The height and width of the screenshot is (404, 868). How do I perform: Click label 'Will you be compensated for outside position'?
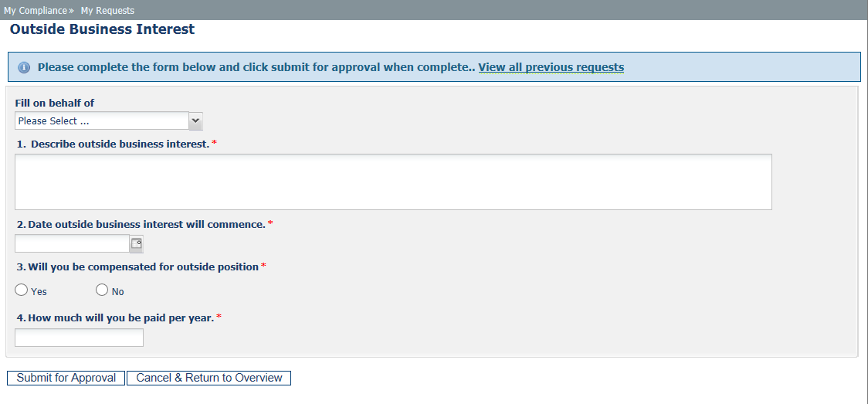click(144, 267)
